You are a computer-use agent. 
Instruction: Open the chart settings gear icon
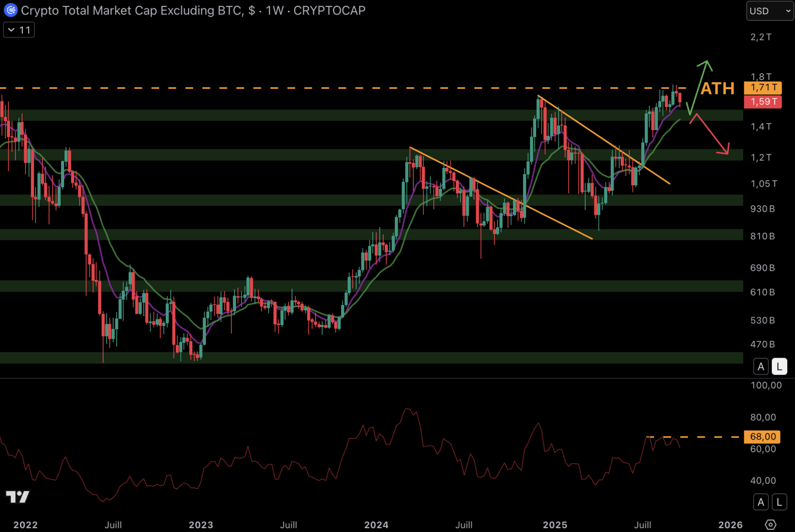click(x=770, y=525)
